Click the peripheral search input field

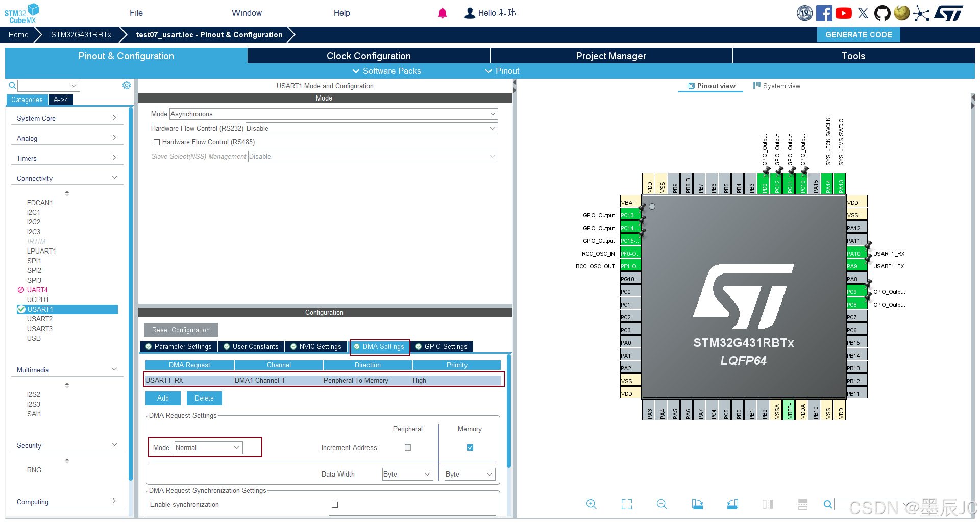pos(48,86)
